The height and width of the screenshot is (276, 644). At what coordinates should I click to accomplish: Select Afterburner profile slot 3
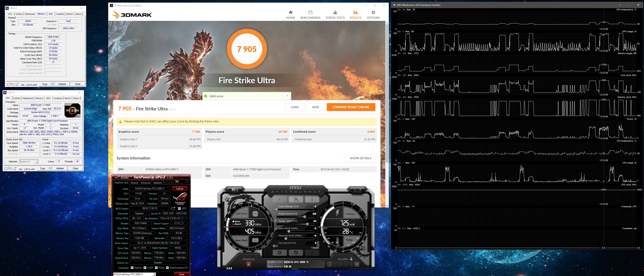point(341,264)
